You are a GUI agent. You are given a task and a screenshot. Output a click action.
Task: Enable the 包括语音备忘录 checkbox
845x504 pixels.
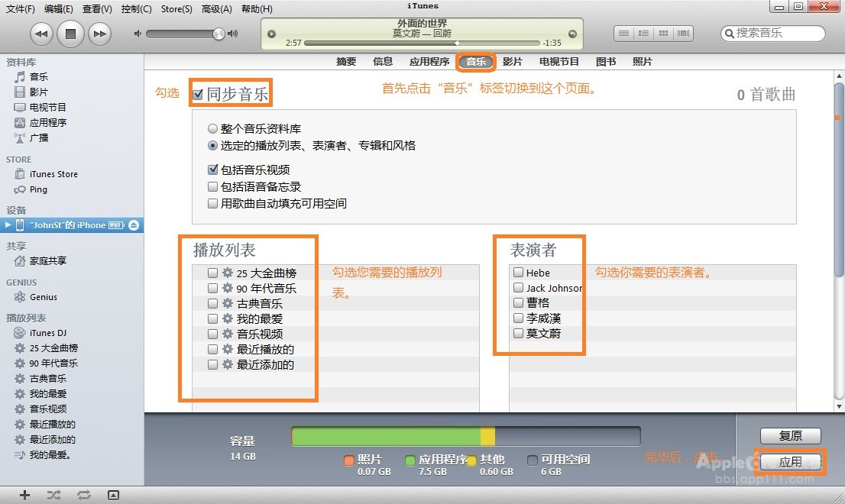(212, 186)
